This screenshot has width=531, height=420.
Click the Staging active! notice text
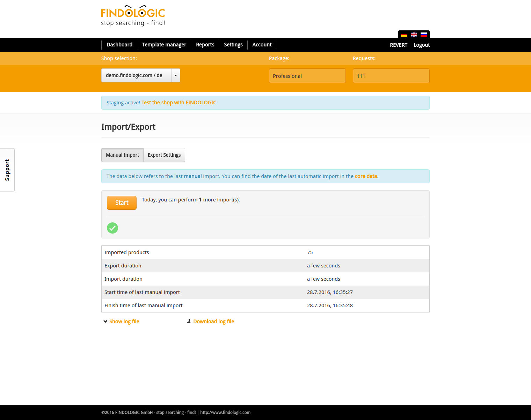coord(123,103)
